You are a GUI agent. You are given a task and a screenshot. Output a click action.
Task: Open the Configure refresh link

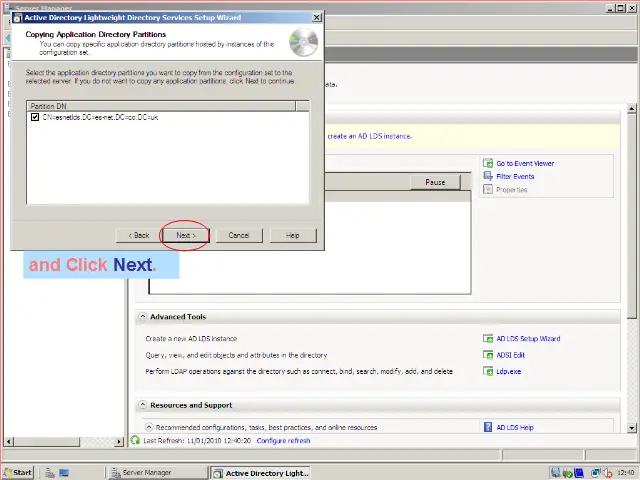point(283,441)
